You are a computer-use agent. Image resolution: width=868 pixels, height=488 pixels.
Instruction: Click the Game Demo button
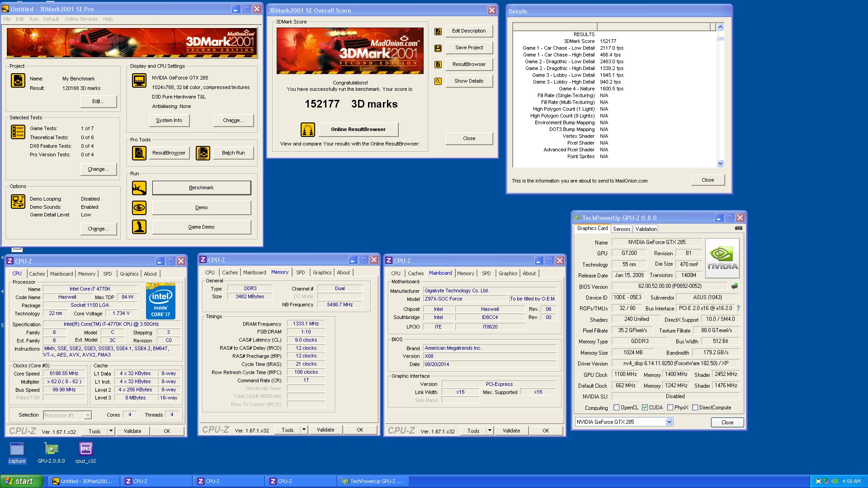tap(201, 227)
